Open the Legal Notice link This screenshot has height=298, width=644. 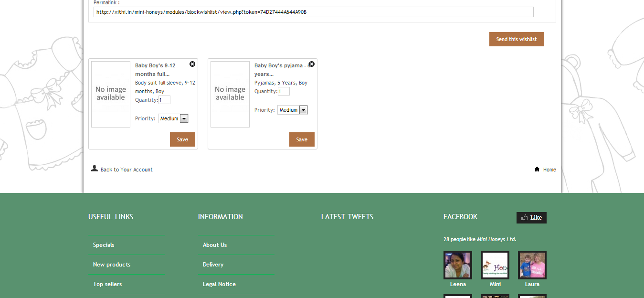point(219,284)
